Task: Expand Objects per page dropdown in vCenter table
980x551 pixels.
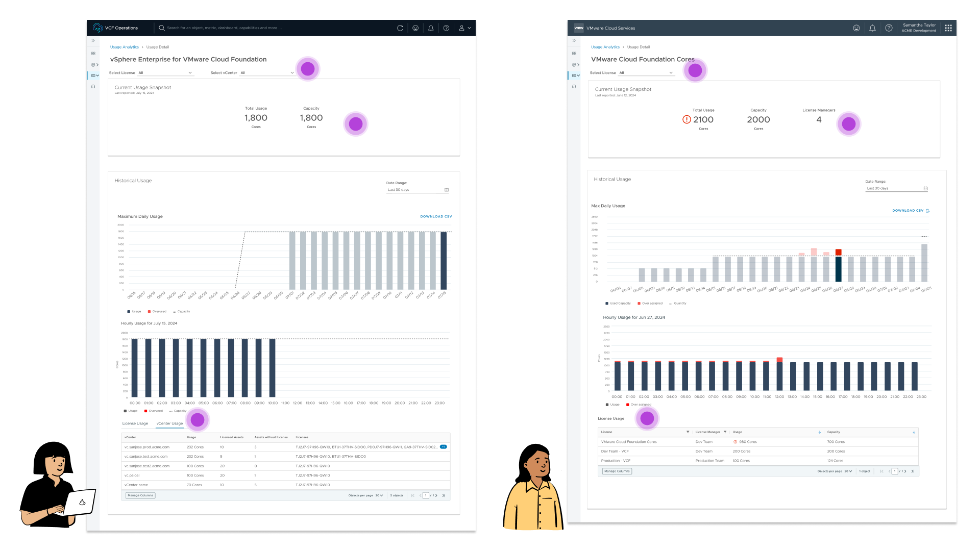Action: pos(379,495)
